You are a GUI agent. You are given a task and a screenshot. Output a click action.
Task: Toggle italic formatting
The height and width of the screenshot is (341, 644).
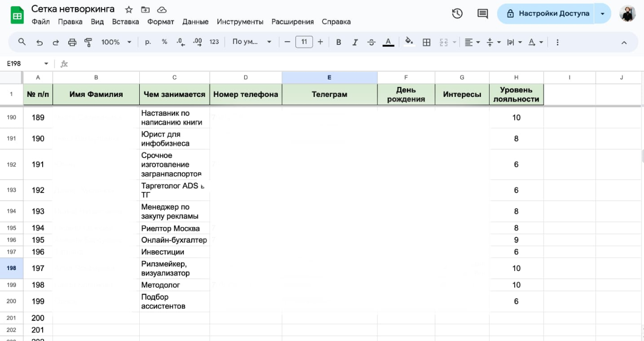pos(355,42)
